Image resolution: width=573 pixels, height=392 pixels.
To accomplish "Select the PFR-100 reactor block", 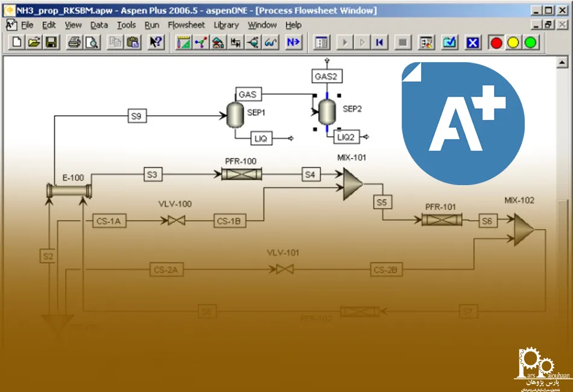I will (x=241, y=175).
